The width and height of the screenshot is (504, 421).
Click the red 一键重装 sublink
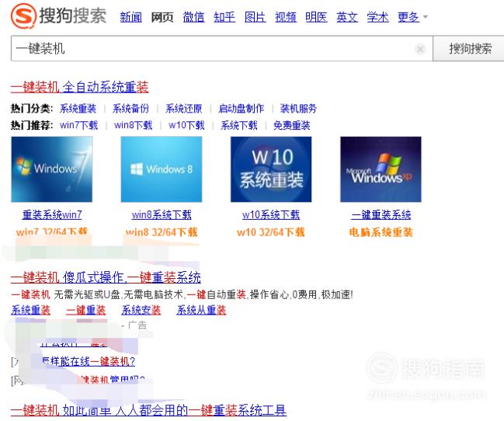[86, 310]
